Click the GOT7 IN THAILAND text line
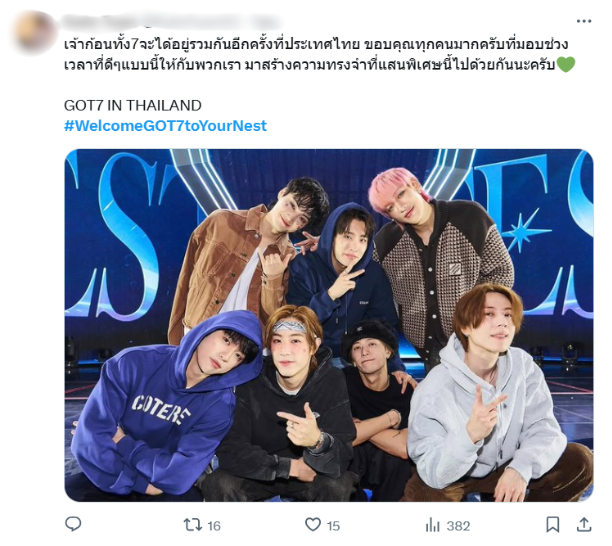Screen dimensions: 612x546 pyautogui.click(x=133, y=105)
